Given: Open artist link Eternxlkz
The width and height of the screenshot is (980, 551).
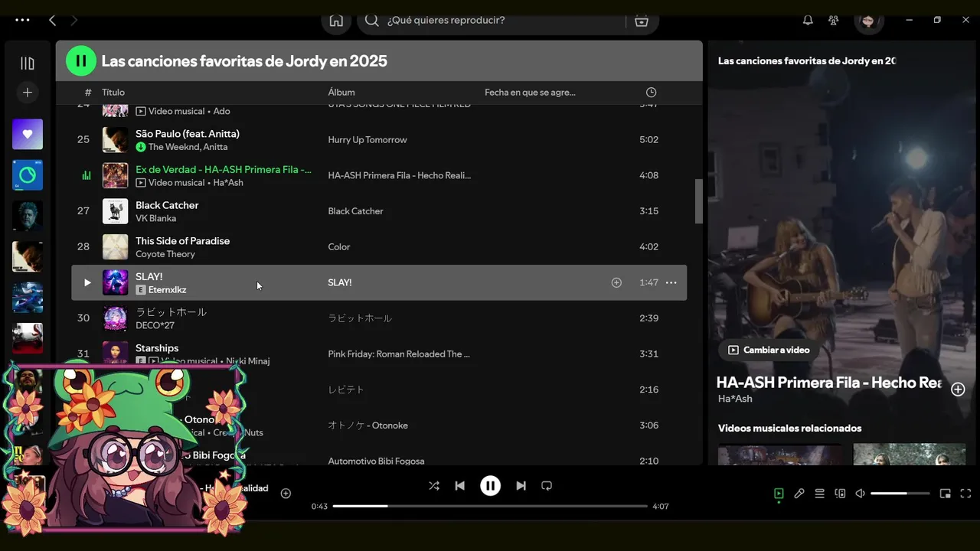Looking at the screenshot, I should (x=168, y=290).
